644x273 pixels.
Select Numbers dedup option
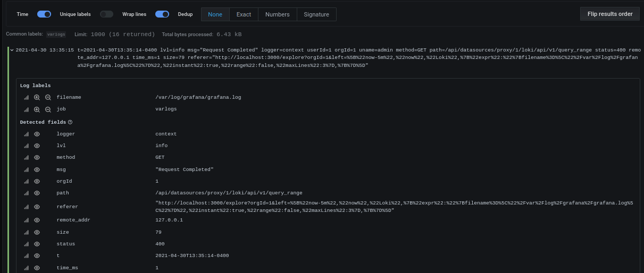point(277,14)
